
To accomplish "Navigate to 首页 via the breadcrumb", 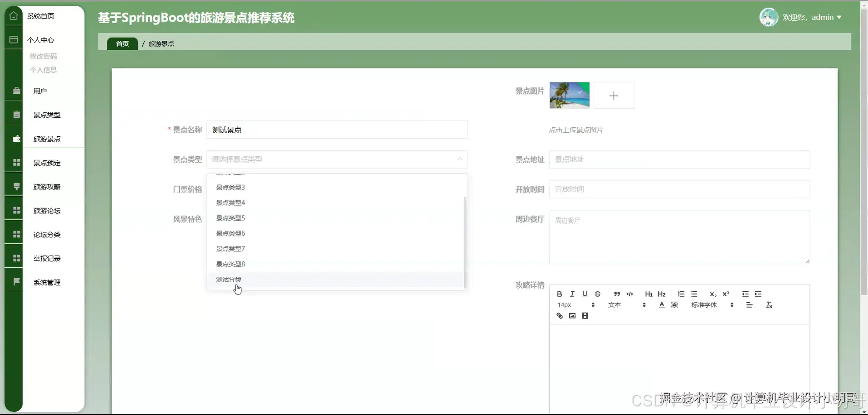I will point(122,43).
